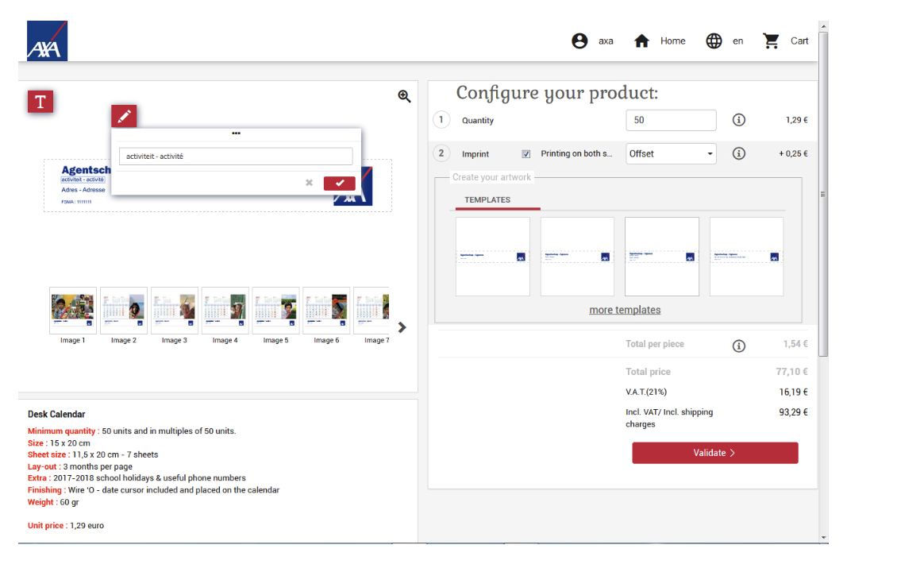The width and height of the screenshot is (924, 572).
Task: Click the Cart label
Action: coord(799,41)
